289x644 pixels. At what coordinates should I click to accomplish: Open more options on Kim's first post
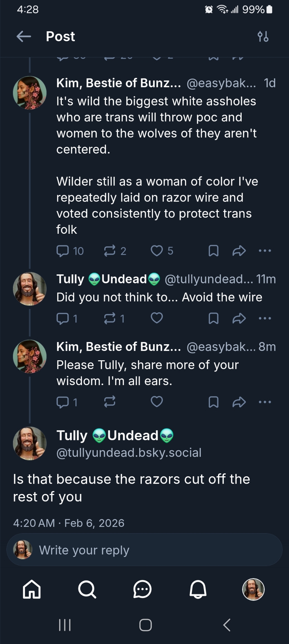pos(265,251)
